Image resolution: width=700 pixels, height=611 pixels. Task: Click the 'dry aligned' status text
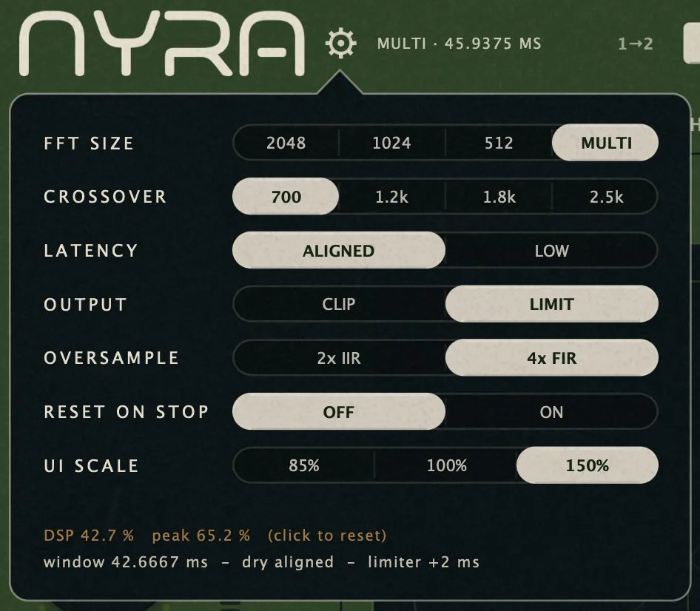(x=288, y=562)
